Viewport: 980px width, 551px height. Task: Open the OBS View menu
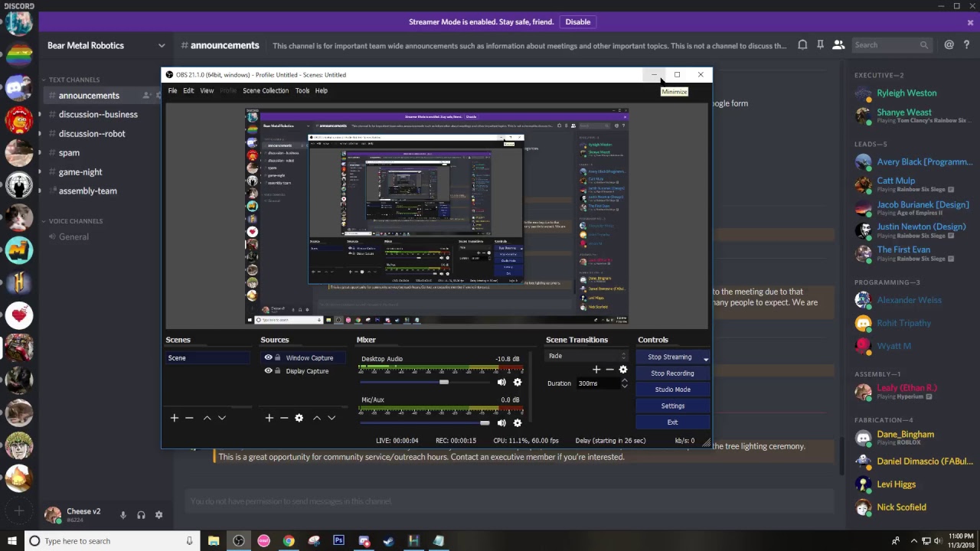click(207, 91)
